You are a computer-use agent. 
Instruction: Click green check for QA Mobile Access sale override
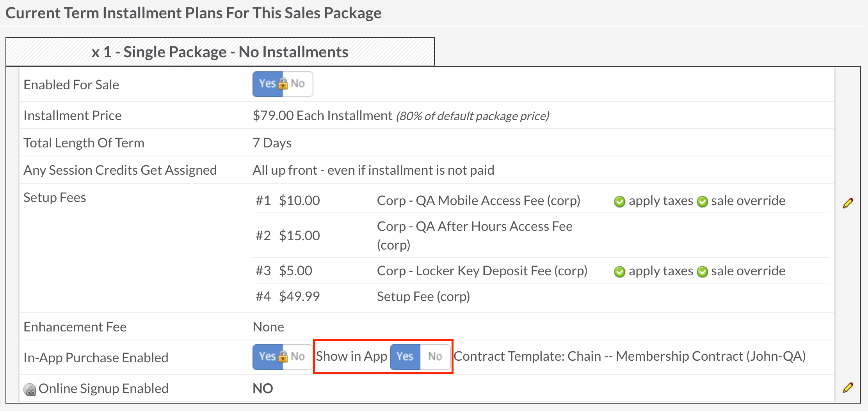click(x=702, y=202)
